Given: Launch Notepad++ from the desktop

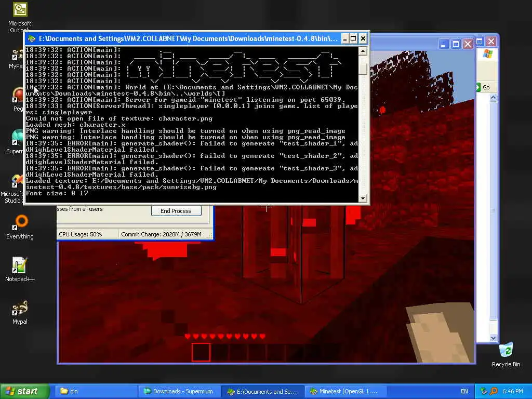Looking at the screenshot, I should tap(19, 265).
